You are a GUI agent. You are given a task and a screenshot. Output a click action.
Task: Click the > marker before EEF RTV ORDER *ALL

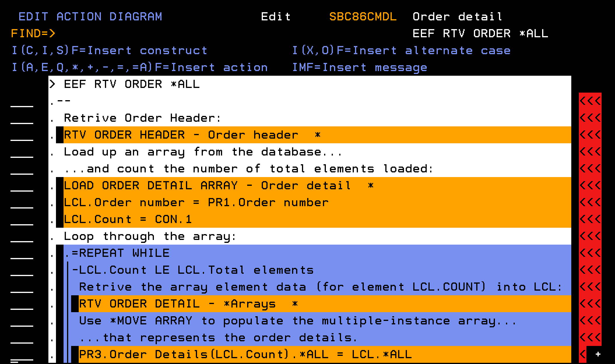coord(52,84)
